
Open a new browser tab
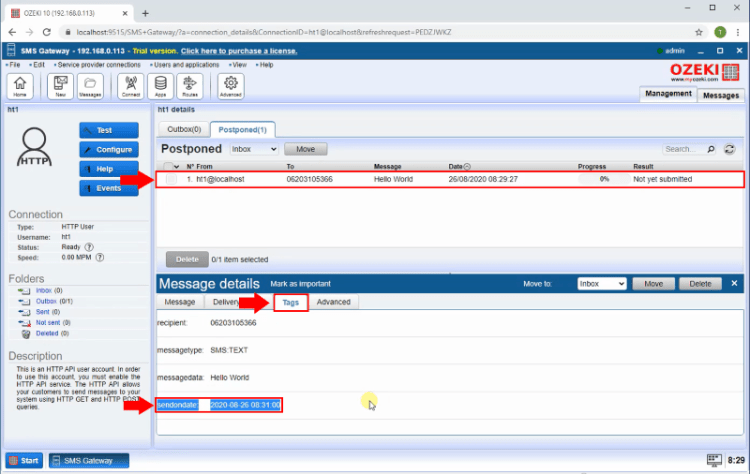pyautogui.click(x=145, y=13)
